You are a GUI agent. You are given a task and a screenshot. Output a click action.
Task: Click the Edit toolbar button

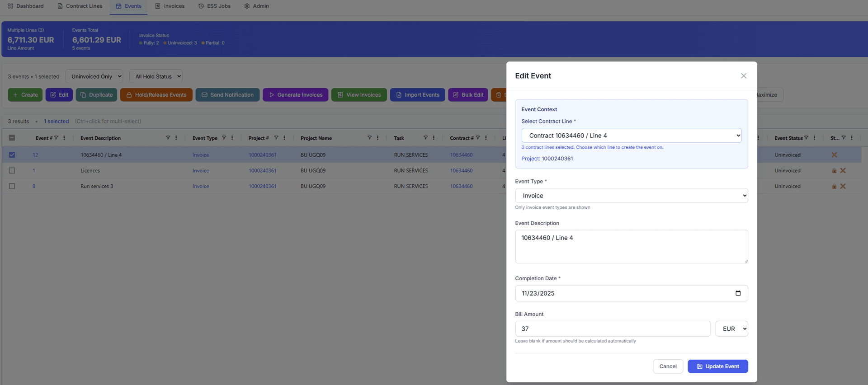(59, 95)
